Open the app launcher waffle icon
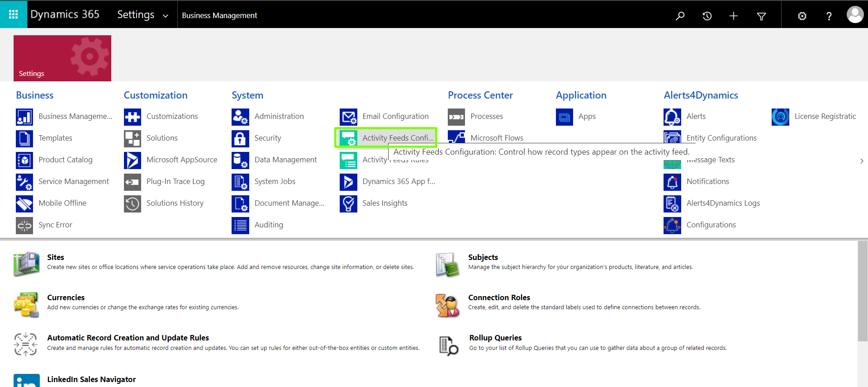868x387 pixels. (x=14, y=14)
